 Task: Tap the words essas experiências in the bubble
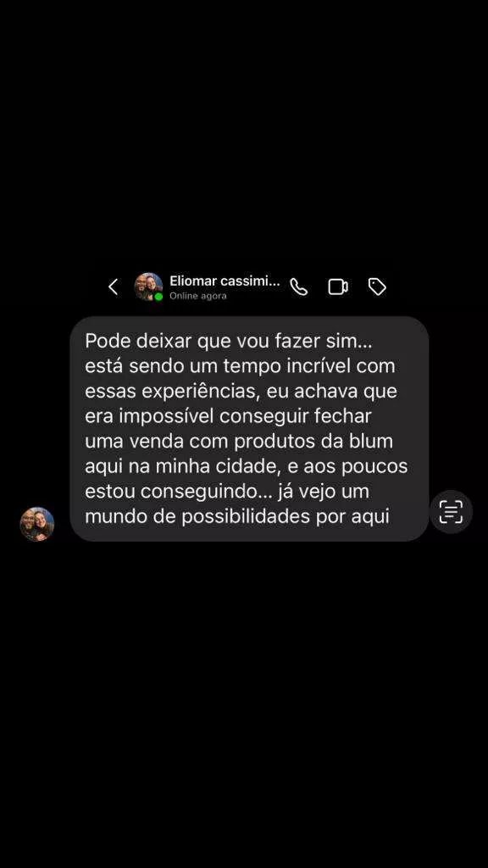click(x=172, y=392)
